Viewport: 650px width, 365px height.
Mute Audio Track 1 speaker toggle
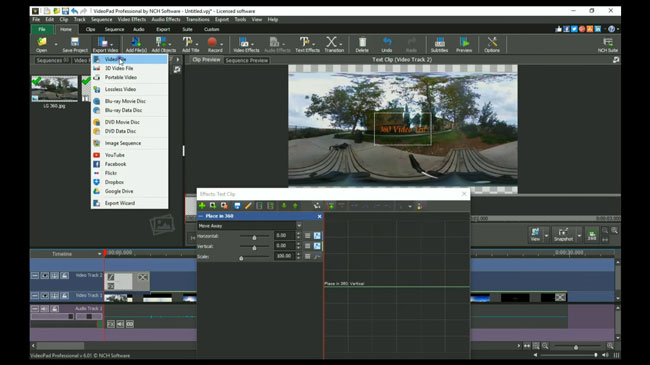[x=45, y=309]
